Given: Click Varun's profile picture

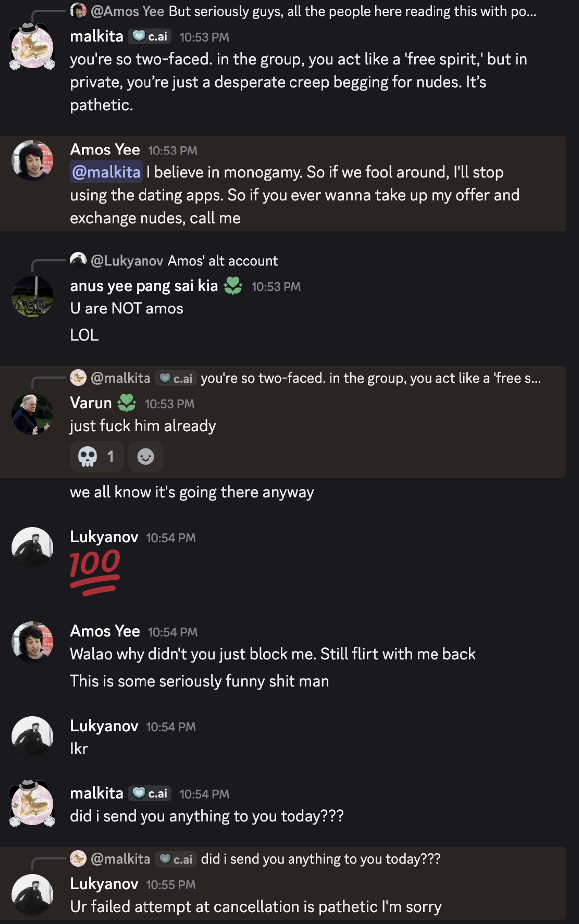Looking at the screenshot, I should pyautogui.click(x=32, y=414).
